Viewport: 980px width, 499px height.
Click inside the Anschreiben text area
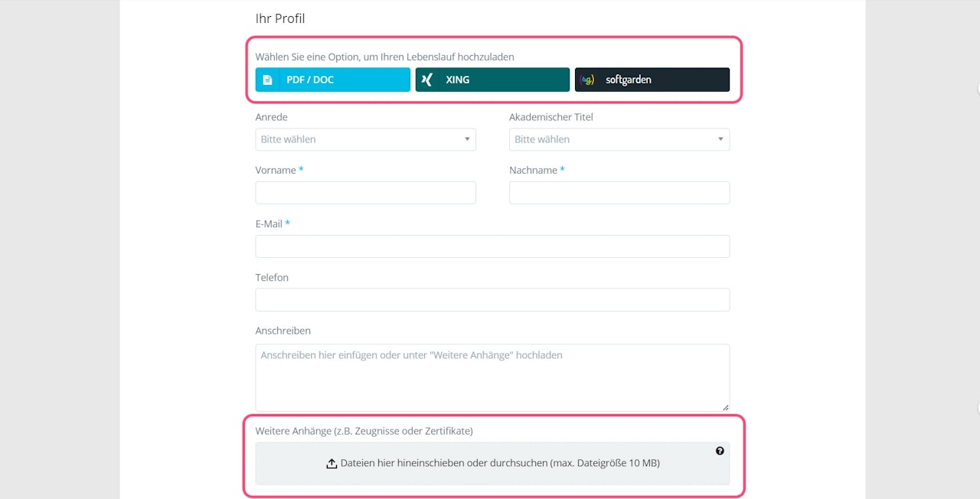[492, 377]
